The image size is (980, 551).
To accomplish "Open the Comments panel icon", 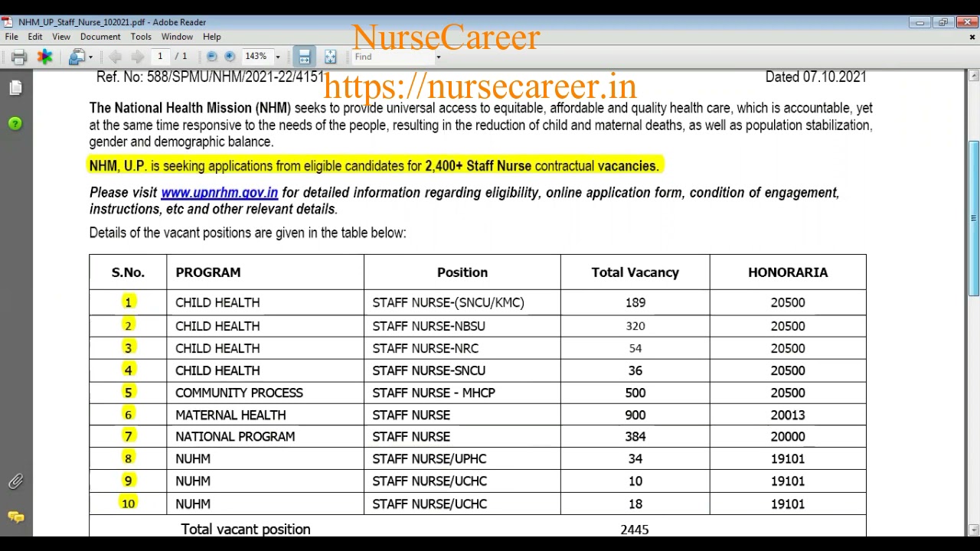I will (x=15, y=517).
